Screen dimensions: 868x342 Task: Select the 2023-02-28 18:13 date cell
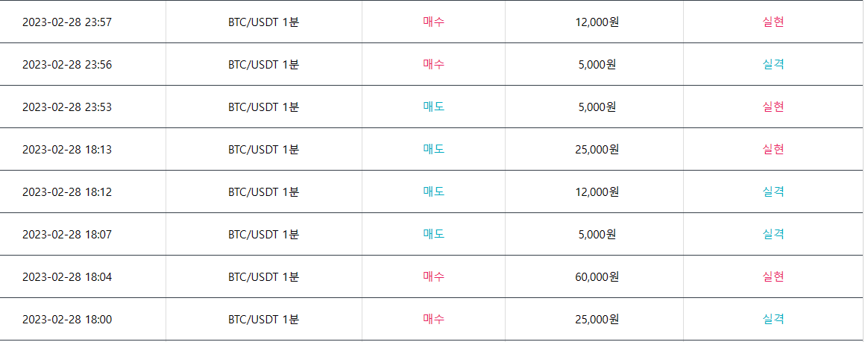point(67,149)
